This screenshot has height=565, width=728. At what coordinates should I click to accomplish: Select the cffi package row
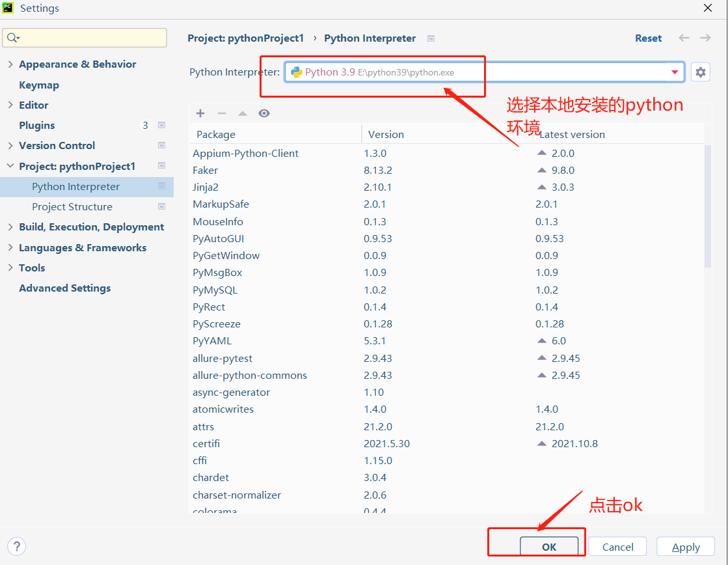coord(447,460)
